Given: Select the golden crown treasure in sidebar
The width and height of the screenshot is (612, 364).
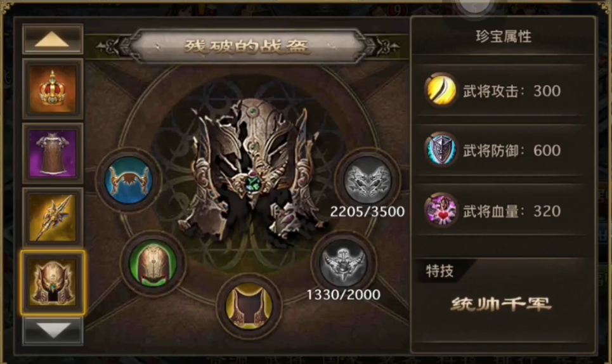Looking at the screenshot, I should 53,89.
